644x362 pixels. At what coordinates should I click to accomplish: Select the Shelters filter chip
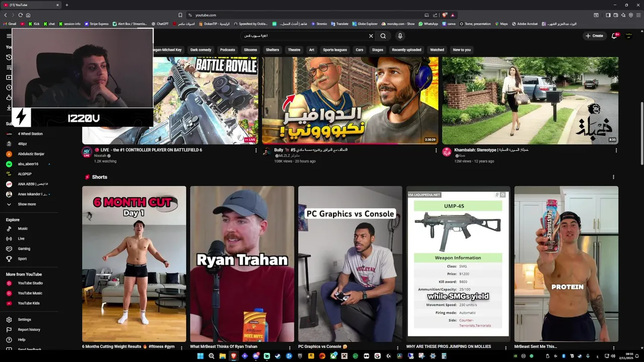tap(272, 50)
